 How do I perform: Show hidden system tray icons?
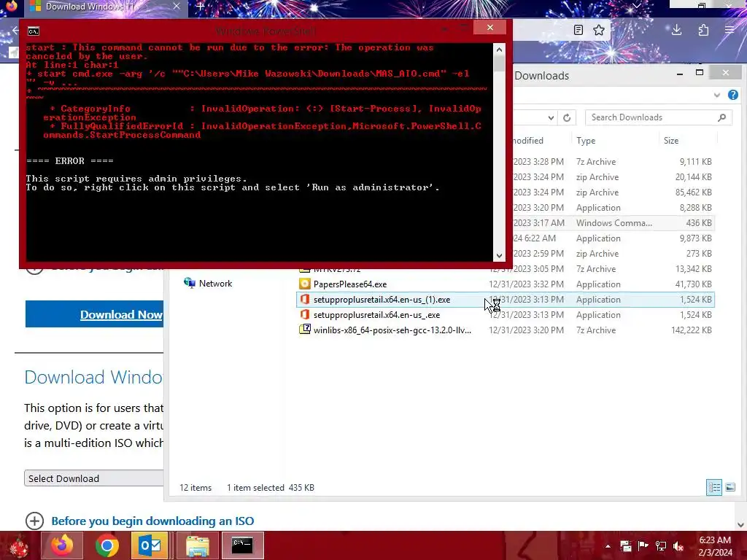point(608,546)
